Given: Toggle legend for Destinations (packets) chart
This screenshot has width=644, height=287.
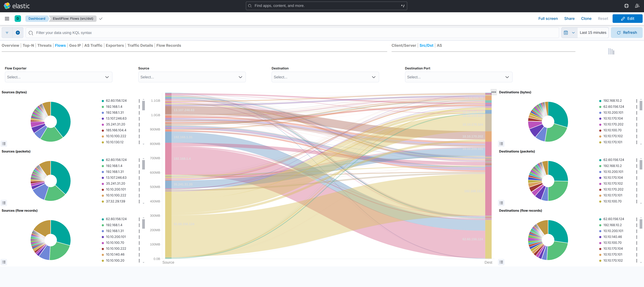Looking at the screenshot, I should tap(501, 203).
